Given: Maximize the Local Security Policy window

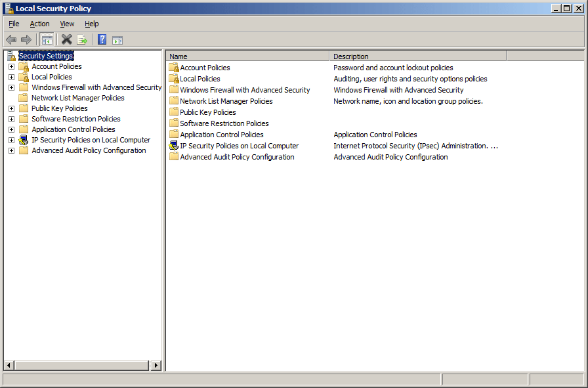Looking at the screenshot, I should tap(568, 9).
